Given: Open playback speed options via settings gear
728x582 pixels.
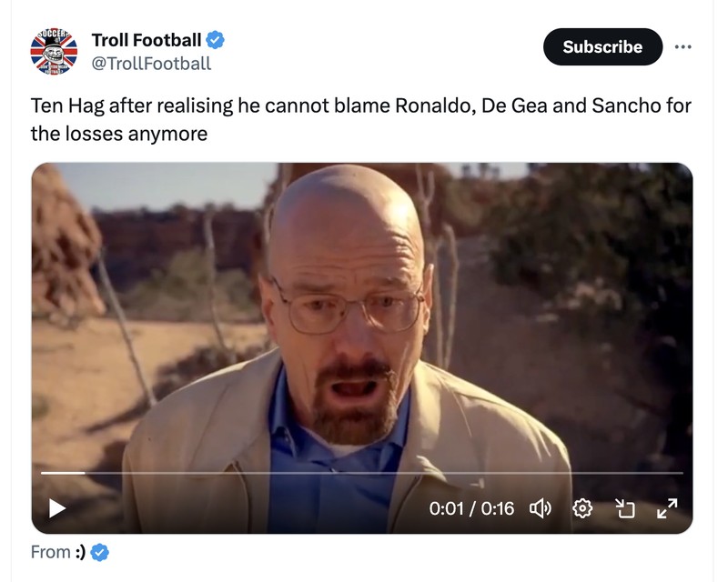Looking at the screenshot, I should coord(582,509).
